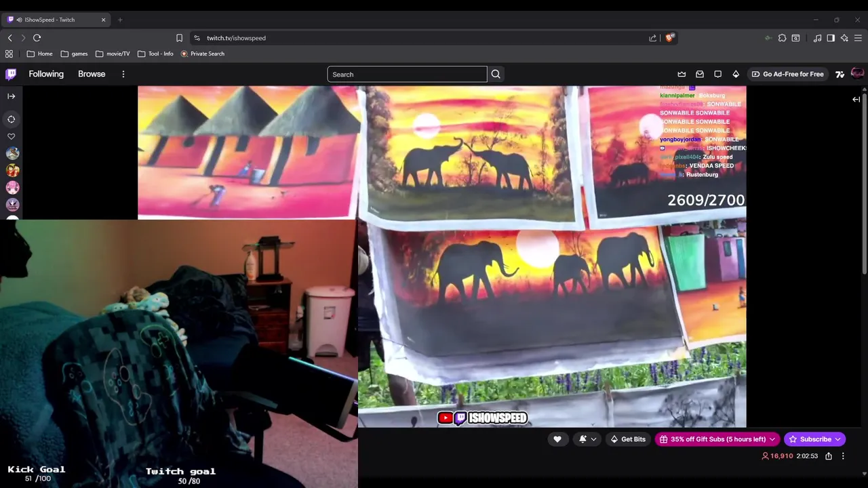Click Go Ad-Free for Free button
This screenshot has width=868, height=488.
787,74
